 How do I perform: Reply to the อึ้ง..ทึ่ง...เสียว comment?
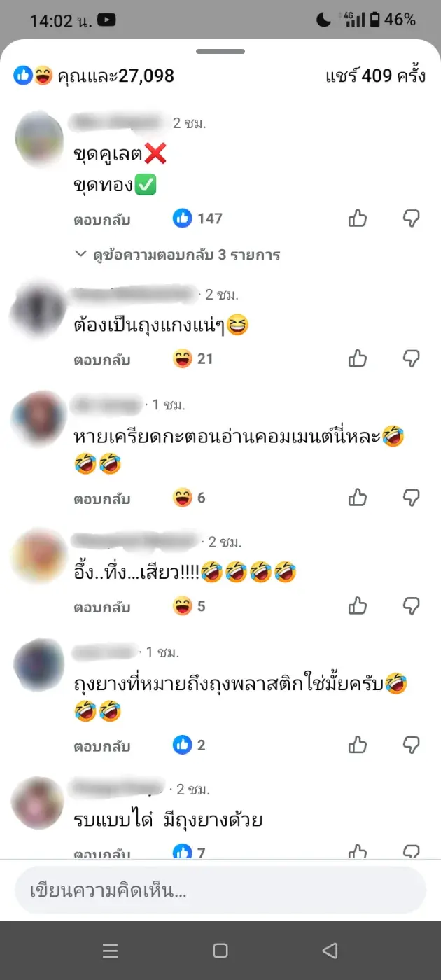click(x=102, y=607)
